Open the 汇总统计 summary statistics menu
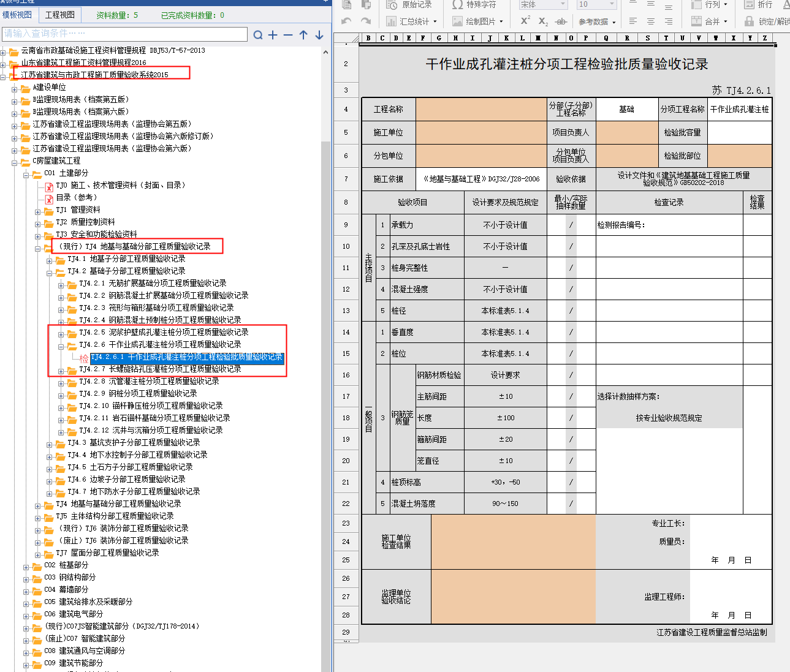The image size is (790, 672). 411,21
